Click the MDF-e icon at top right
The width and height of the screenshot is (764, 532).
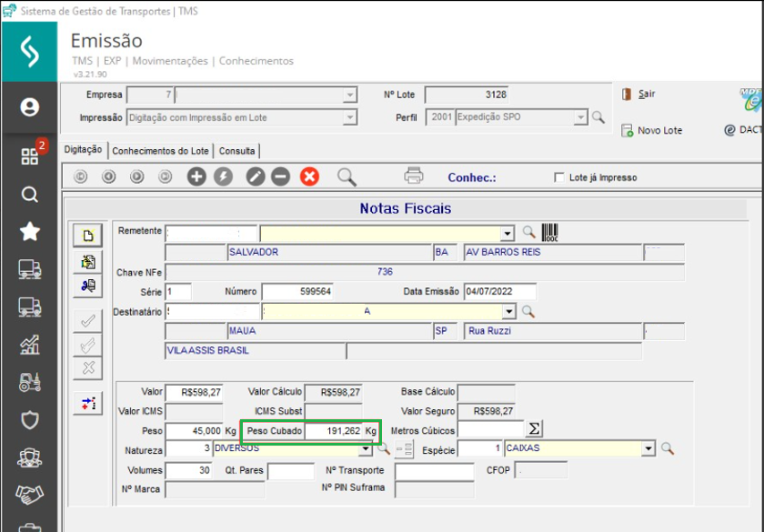pyautogui.click(x=752, y=99)
